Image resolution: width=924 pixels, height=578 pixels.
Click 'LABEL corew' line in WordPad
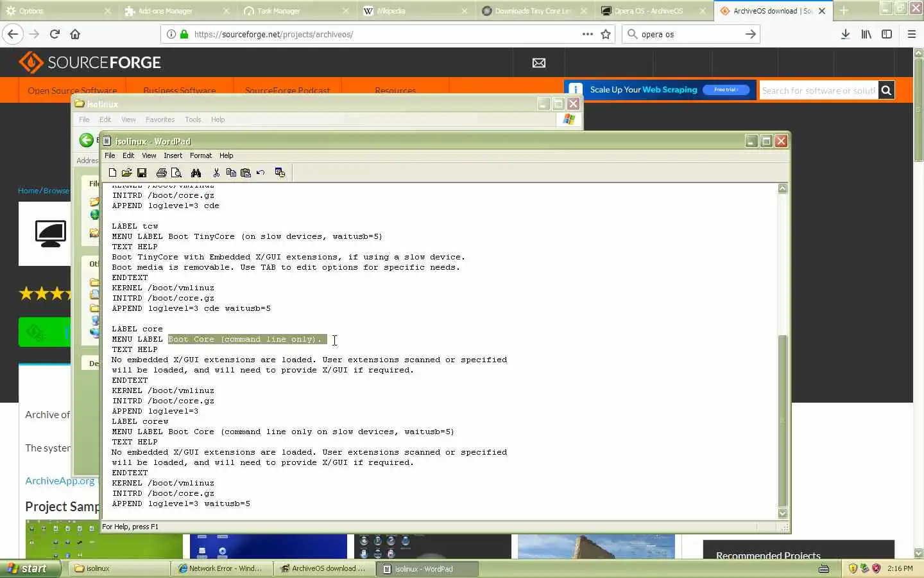click(140, 421)
